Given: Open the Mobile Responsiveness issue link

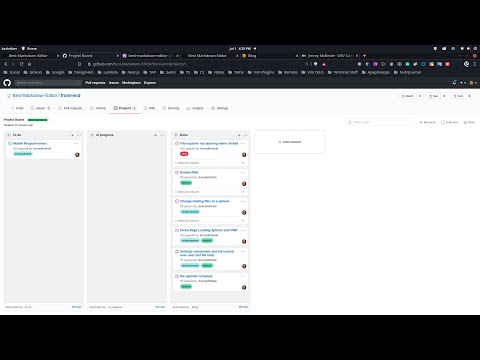Looking at the screenshot, I should [x=30, y=143].
